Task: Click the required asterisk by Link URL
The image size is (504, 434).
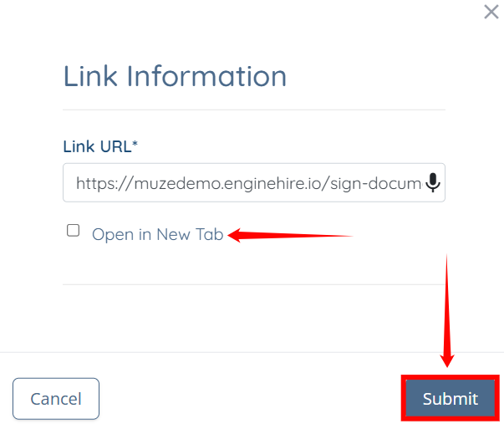Action: [x=135, y=143]
